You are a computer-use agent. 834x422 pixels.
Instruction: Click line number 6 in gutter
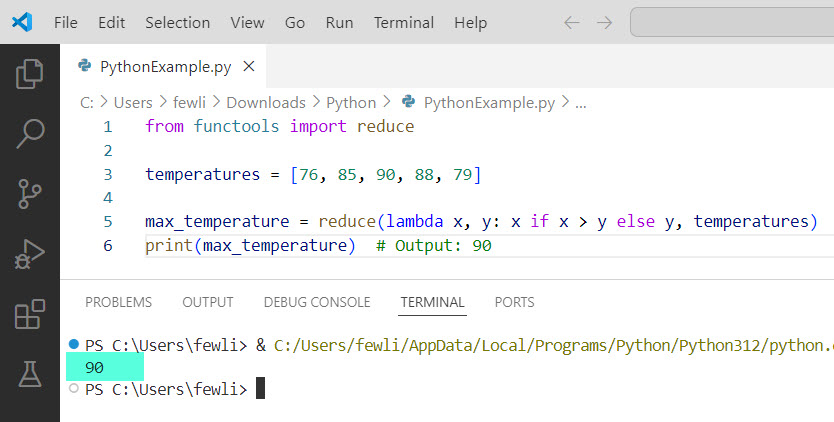coord(108,245)
